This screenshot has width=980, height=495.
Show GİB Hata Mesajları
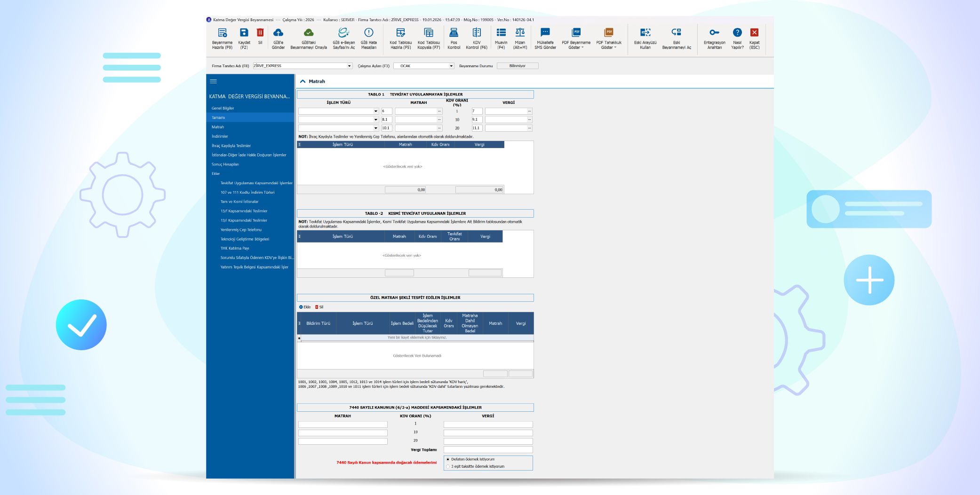[368, 32]
